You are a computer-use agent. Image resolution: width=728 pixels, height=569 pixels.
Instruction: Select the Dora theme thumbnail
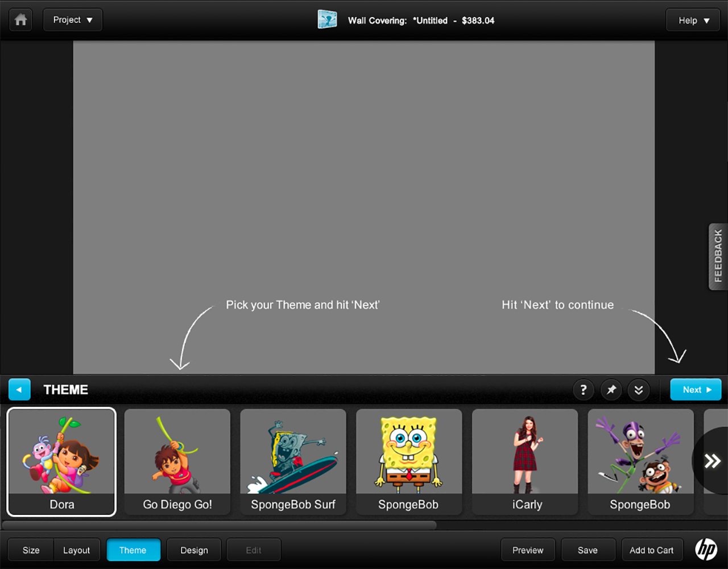coord(61,462)
